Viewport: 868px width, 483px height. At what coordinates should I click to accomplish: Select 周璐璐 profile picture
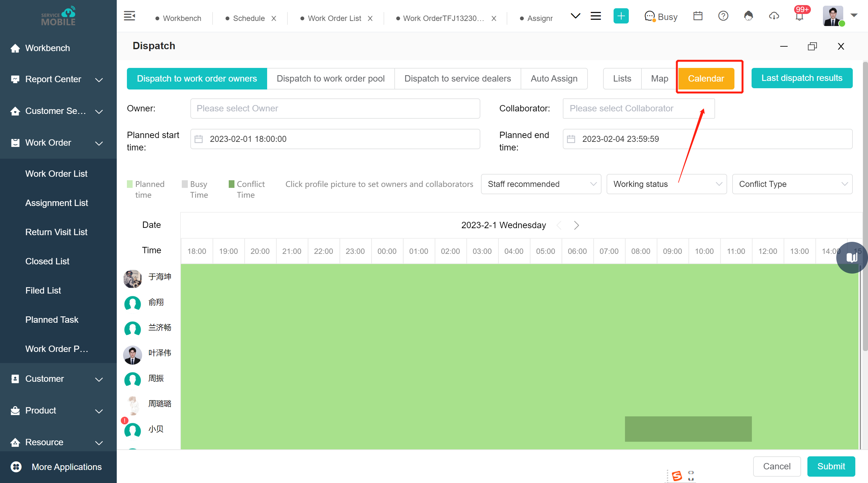click(132, 406)
